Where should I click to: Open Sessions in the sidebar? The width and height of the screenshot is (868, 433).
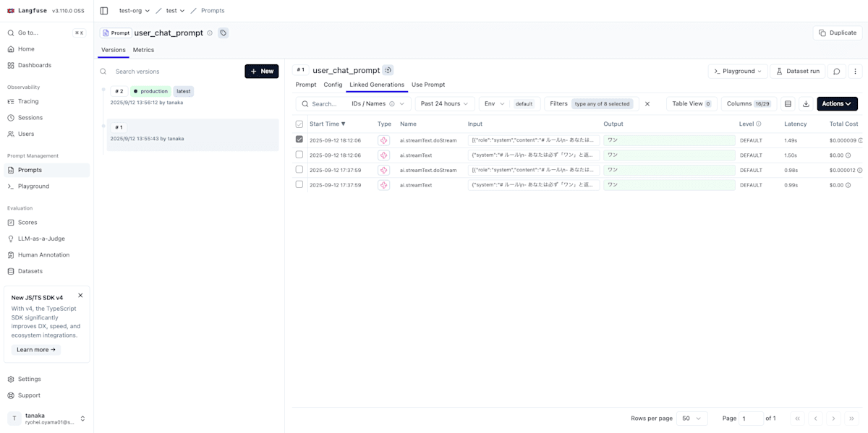tap(47, 117)
